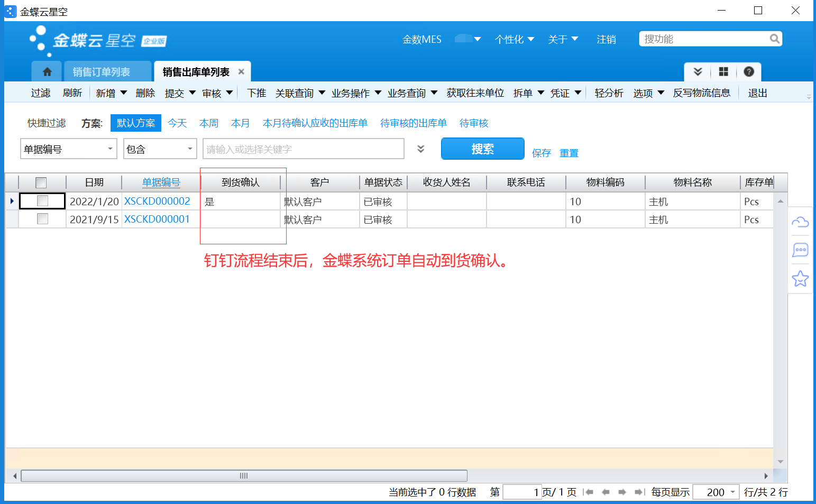Viewport: 816px width, 504px height.
Task: Check the row XSCKD000002 checkbox
Action: click(43, 201)
